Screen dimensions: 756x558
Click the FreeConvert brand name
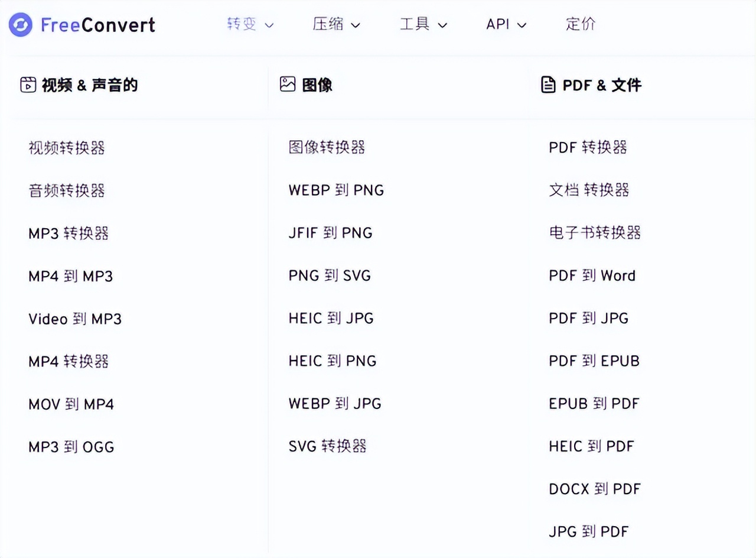tap(98, 25)
